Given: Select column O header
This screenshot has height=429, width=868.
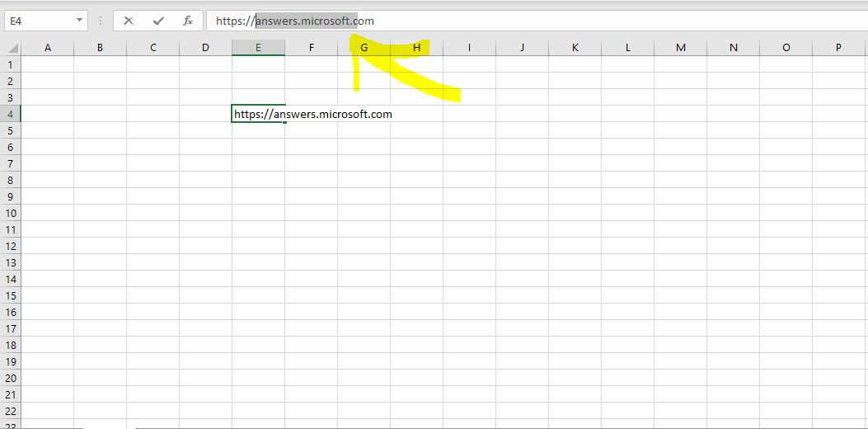Looking at the screenshot, I should coord(786,48).
